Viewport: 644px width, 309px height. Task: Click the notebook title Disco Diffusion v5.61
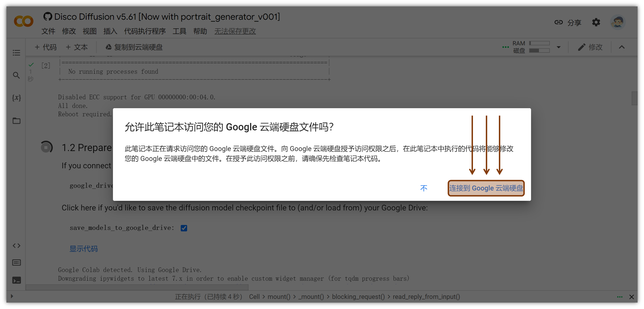click(167, 17)
